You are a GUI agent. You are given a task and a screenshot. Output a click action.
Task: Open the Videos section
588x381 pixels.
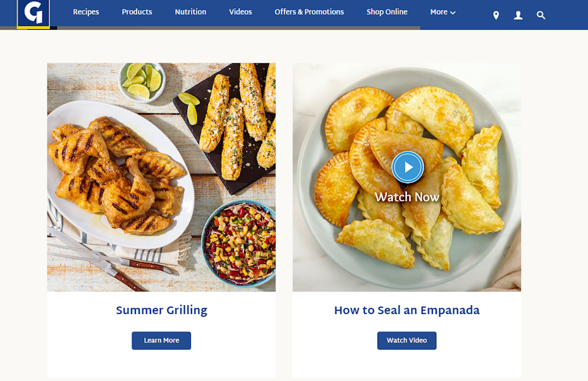[240, 12]
